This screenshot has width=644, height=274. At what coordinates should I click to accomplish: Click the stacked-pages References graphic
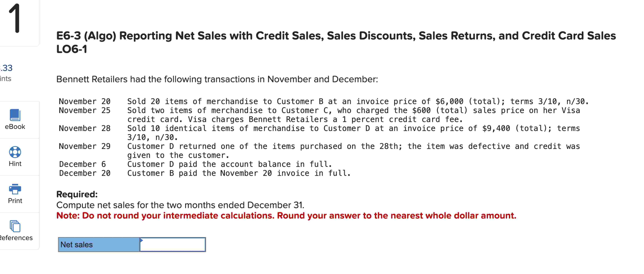15,226
